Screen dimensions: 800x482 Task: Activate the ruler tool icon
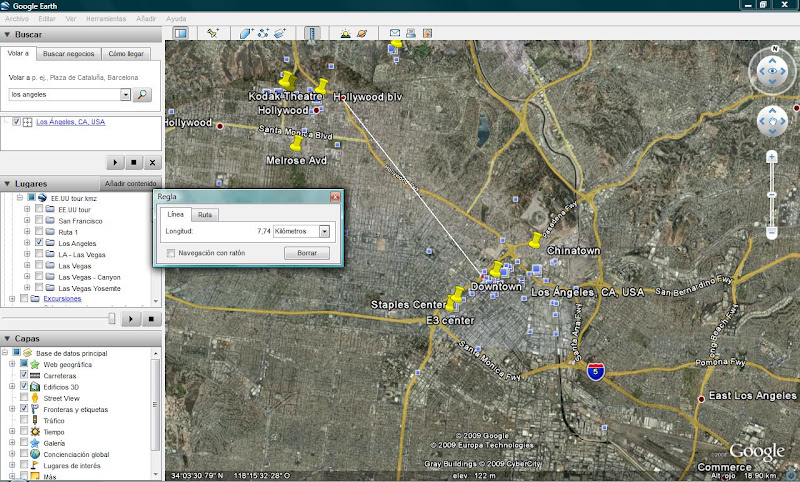pyautogui.click(x=312, y=33)
